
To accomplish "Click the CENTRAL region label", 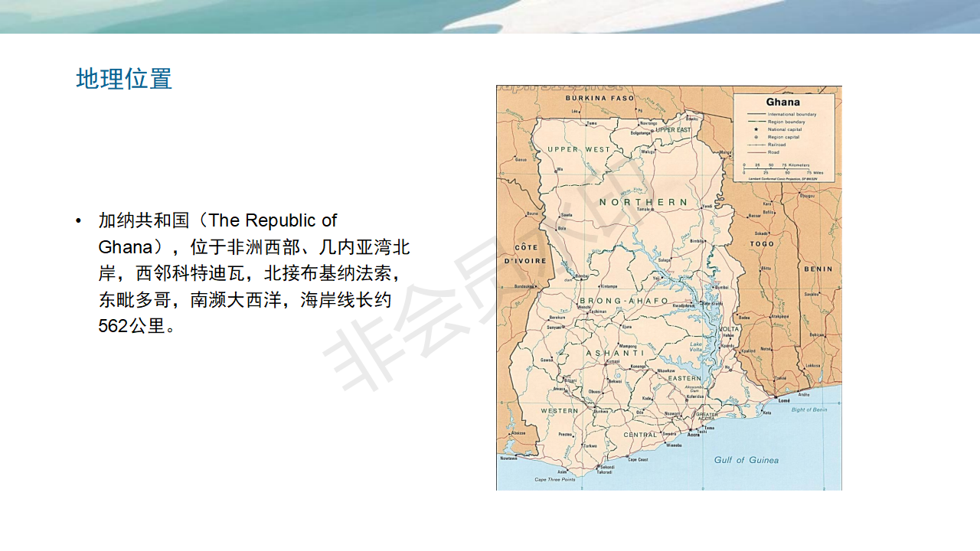I will pos(640,435).
